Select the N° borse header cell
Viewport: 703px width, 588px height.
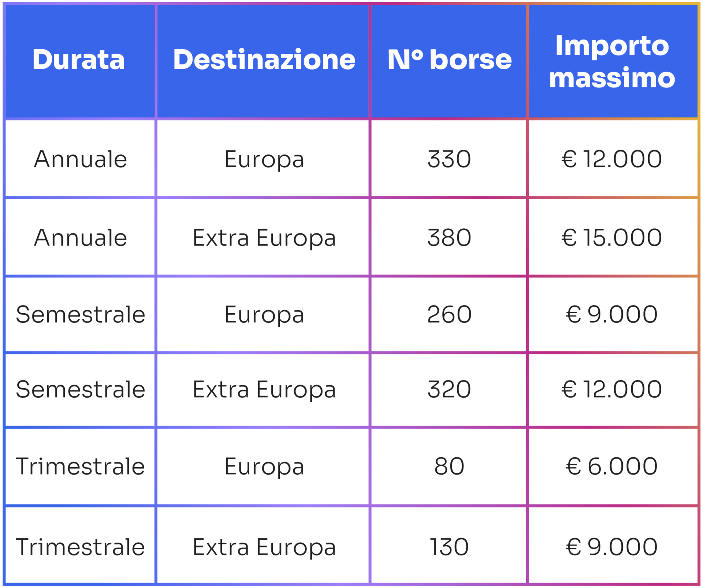[x=449, y=60]
